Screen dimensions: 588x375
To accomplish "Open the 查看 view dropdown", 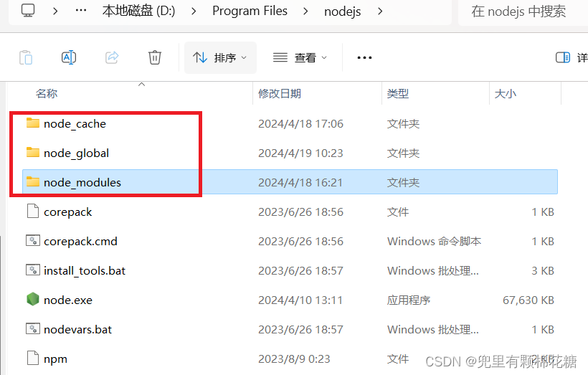I will coord(300,58).
